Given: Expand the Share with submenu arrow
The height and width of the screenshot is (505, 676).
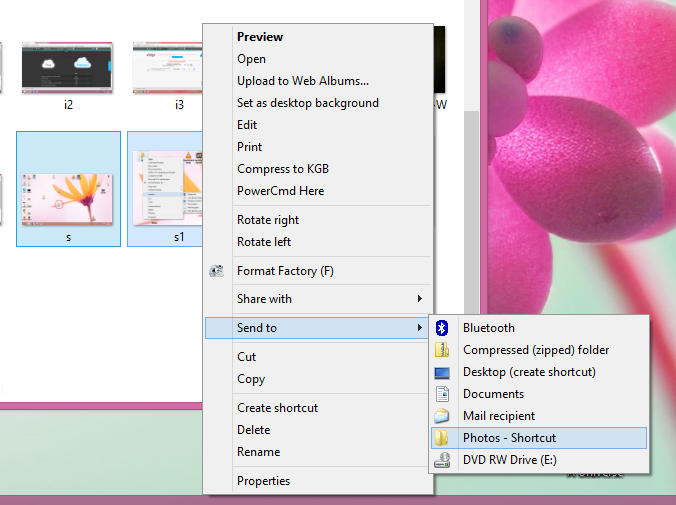Looking at the screenshot, I should 419,299.
